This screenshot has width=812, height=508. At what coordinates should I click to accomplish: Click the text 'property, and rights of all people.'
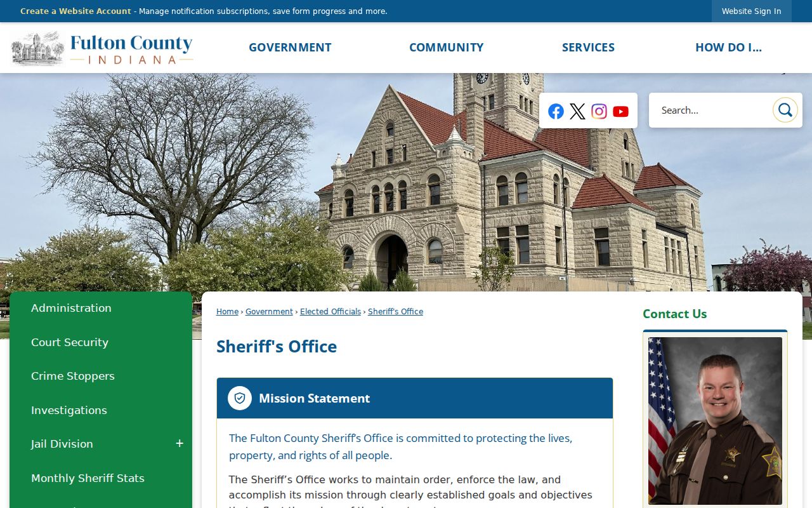click(x=311, y=455)
